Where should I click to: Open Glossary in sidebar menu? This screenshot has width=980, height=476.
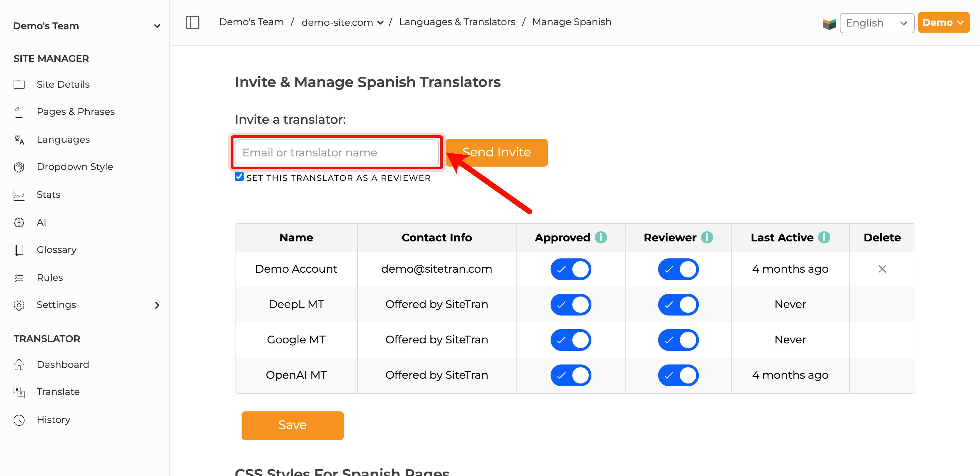57,250
